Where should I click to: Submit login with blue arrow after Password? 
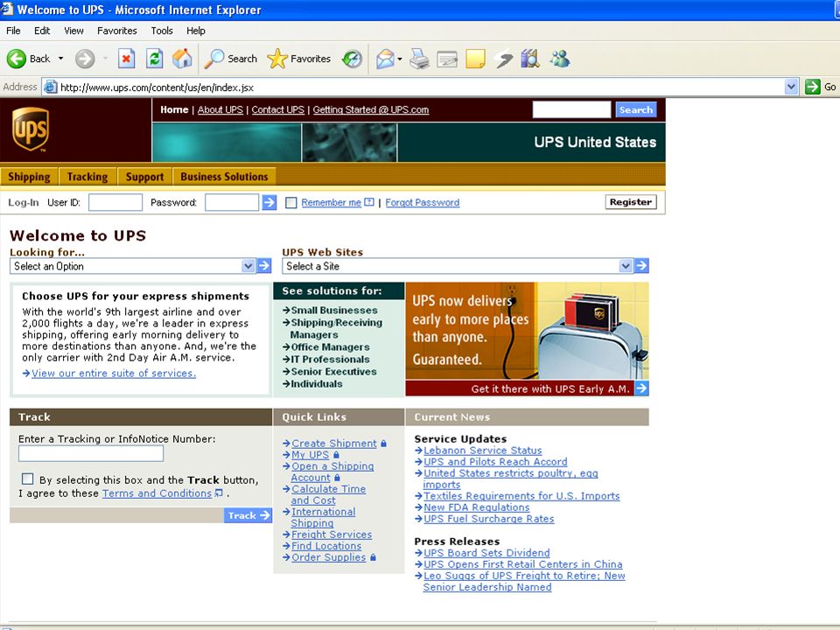[269, 202]
